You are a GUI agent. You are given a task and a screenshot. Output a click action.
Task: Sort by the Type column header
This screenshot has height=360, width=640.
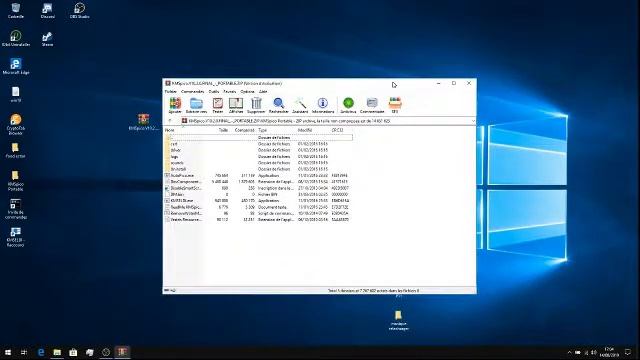tap(263, 130)
